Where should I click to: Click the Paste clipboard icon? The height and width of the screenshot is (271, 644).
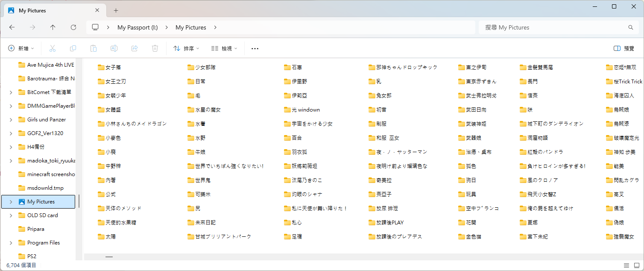94,49
